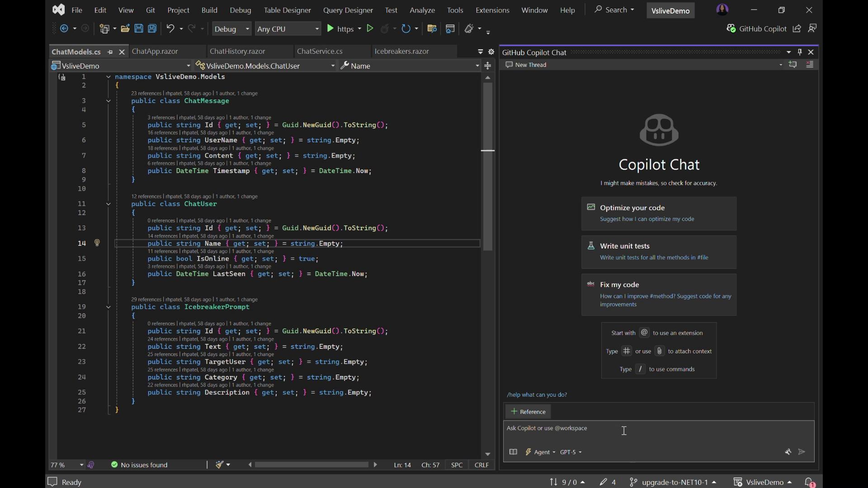Click the GitHub Copilot badge in toolbar
The image size is (868, 488).
(x=757, y=28)
